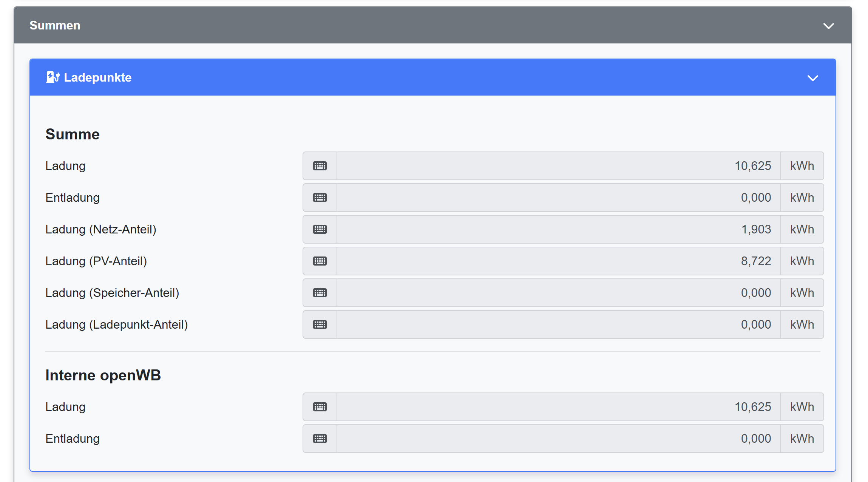Click the Ladung (PV-Anteil) value 8,722
This screenshot has height=482, width=868.
pos(755,261)
